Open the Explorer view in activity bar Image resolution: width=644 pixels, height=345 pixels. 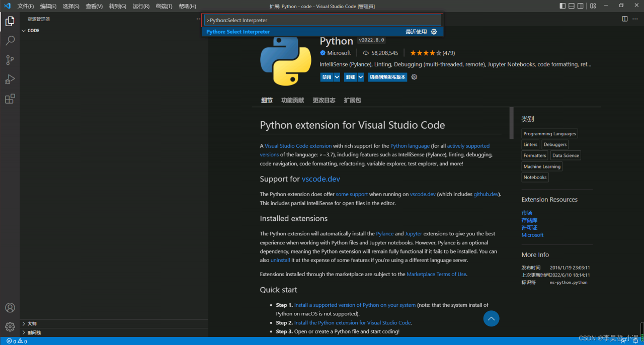(10, 21)
